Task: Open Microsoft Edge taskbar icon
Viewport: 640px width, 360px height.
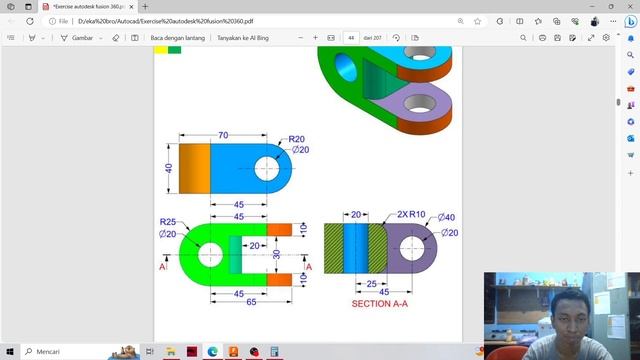Action: pos(212,351)
